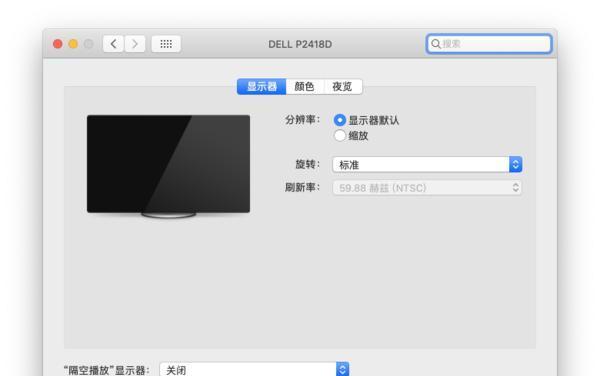Click the 刷新率 label
The image size is (600, 376).
pos(302,187)
